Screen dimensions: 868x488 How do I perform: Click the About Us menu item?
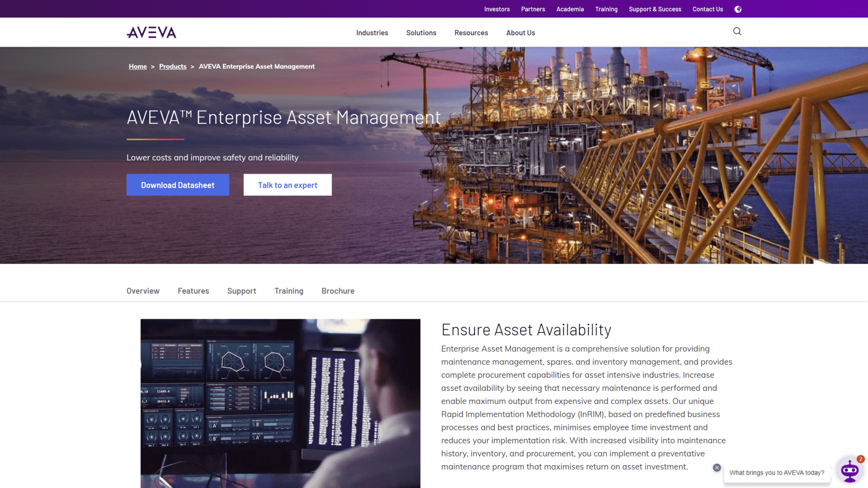[520, 33]
